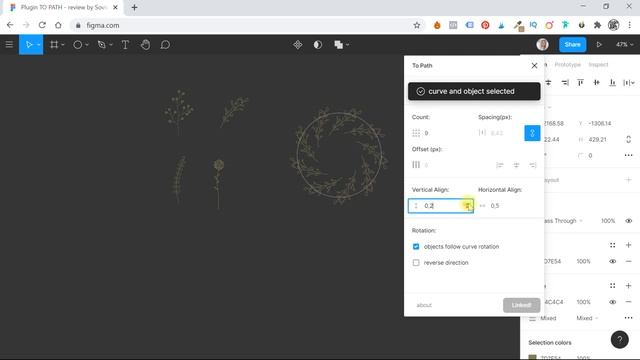Viewport: 640px width, 360px height.
Task: Click the Linked button in To Path
Action: (x=521, y=305)
